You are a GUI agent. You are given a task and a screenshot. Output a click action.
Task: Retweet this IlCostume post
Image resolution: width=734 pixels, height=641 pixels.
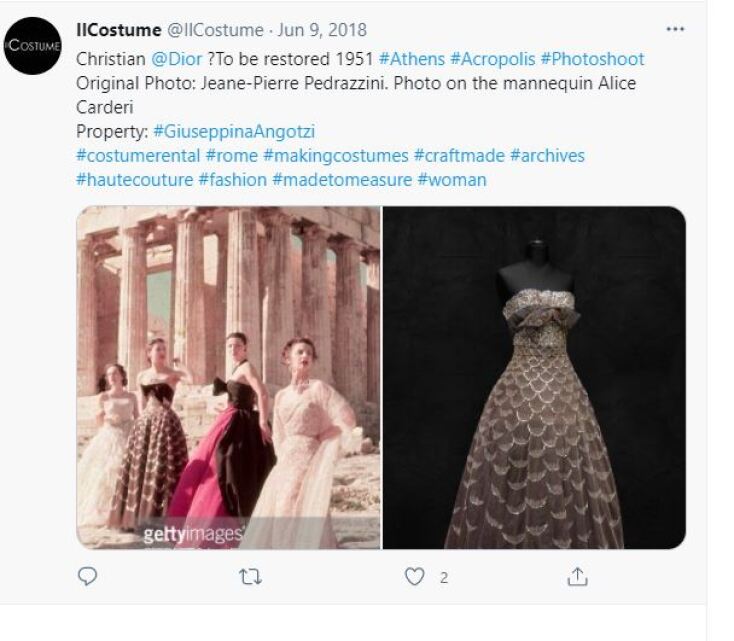tap(250, 577)
